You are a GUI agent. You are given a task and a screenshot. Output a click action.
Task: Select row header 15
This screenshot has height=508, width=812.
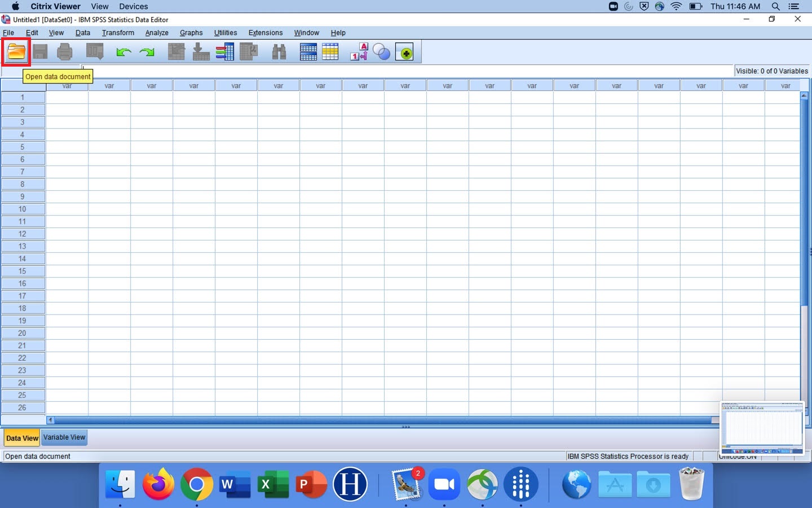(x=23, y=271)
